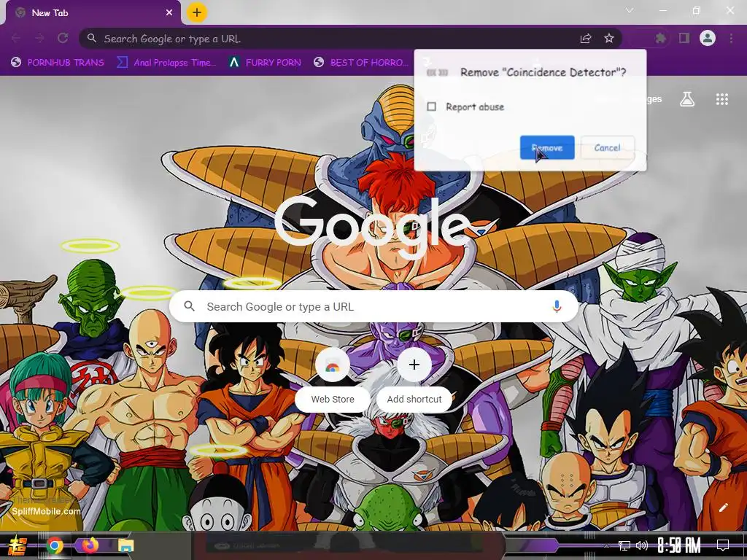Show hidden system tray icons
Screen dimensions: 747x560
[x=606, y=545]
